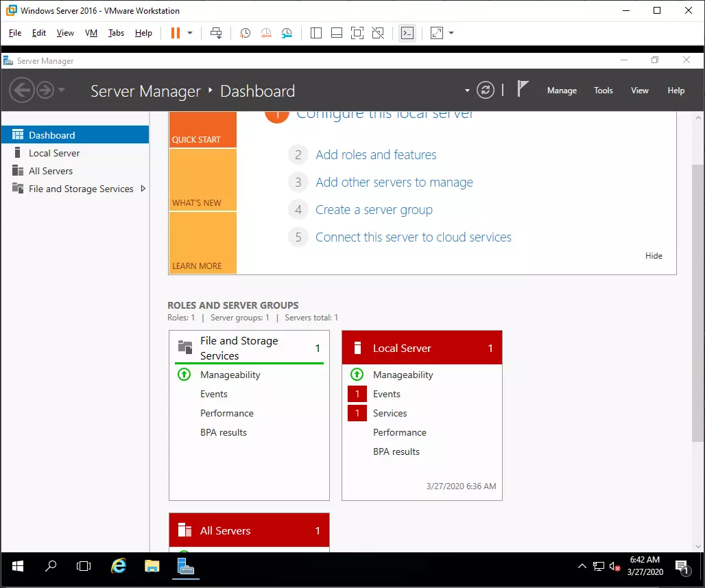705x588 pixels.
Task: Select File and Storage Services in navigation
Action: (x=75, y=189)
